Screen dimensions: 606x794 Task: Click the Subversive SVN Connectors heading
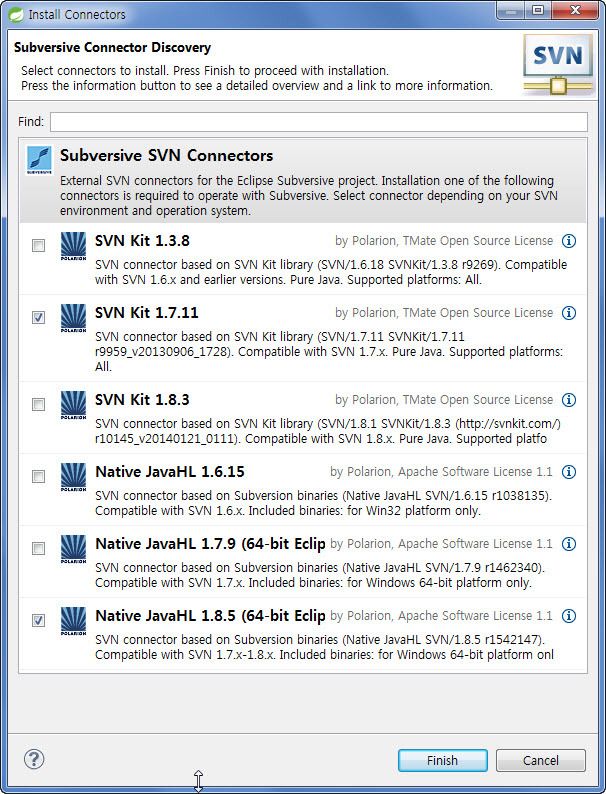[167, 155]
